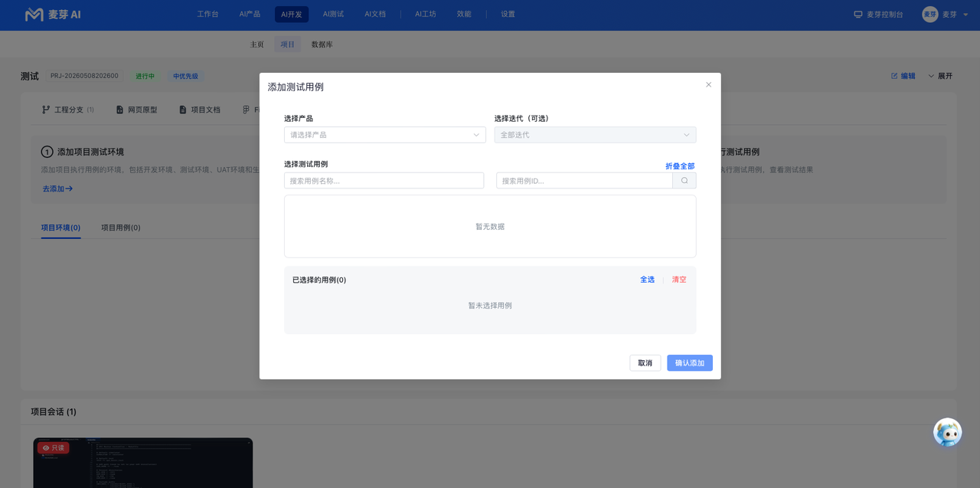The width and height of the screenshot is (980, 488).
Task: Click the 全选 link
Action: [648, 280]
